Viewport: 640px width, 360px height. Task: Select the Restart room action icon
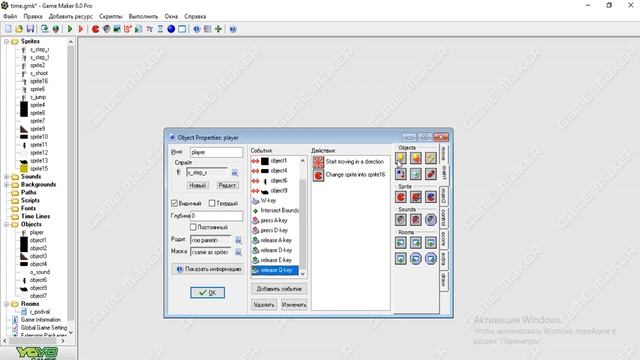(431, 243)
